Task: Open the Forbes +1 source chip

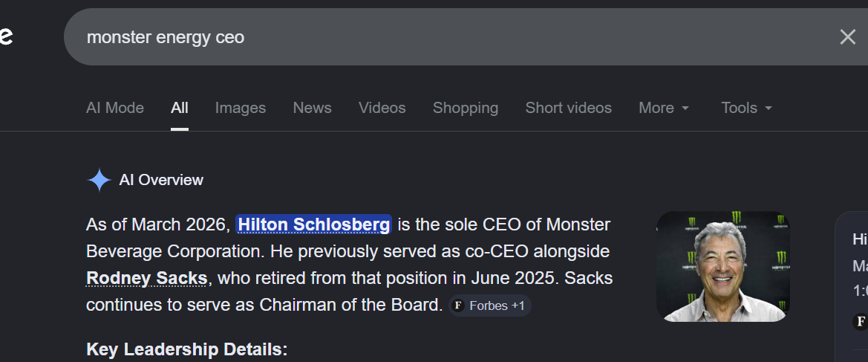Action: [489, 306]
